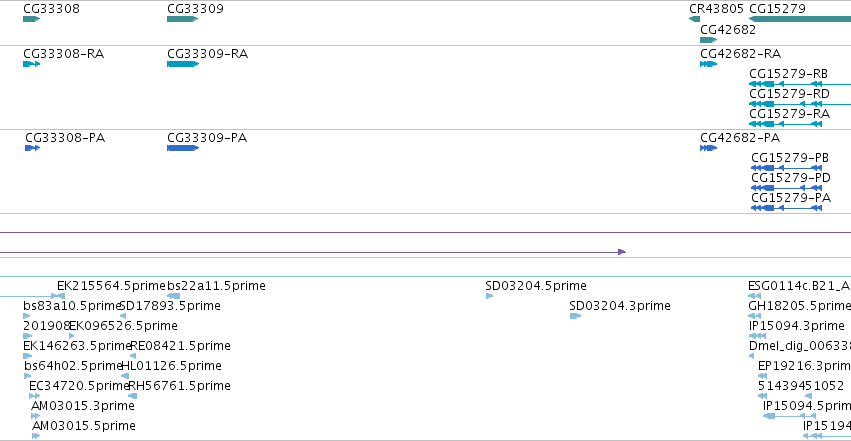851x441 pixels.
Task: Select the small CG42682 gene glyph
Action: [x=709, y=40]
